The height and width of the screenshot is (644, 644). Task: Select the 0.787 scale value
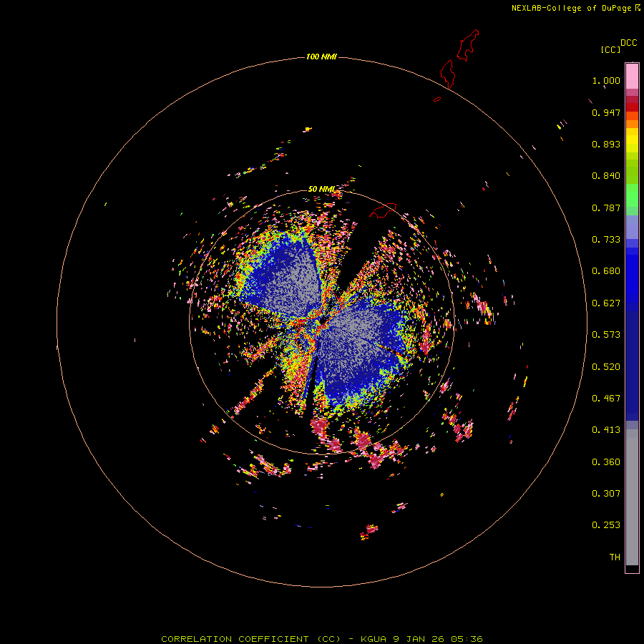(606, 208)
